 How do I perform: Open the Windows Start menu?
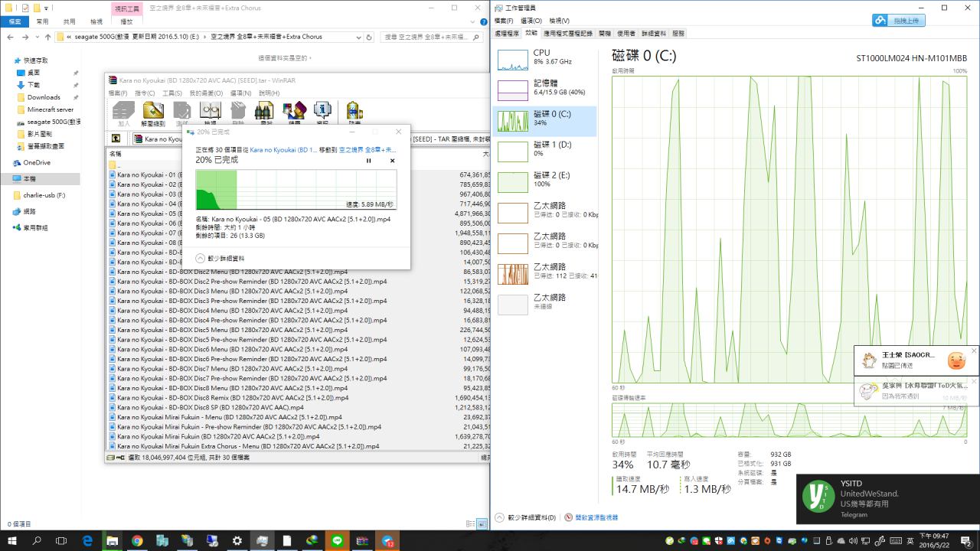[13, 540]
